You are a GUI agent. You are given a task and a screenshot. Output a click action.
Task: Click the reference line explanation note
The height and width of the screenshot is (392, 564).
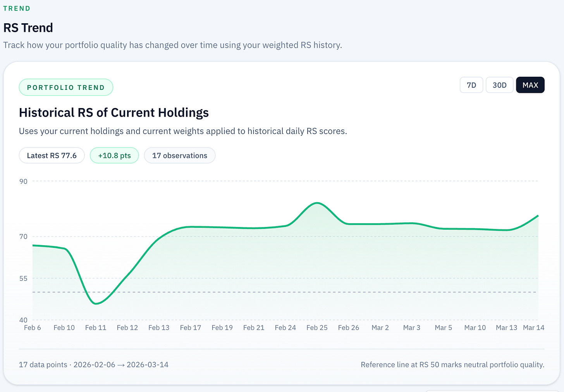click(452, 364)
